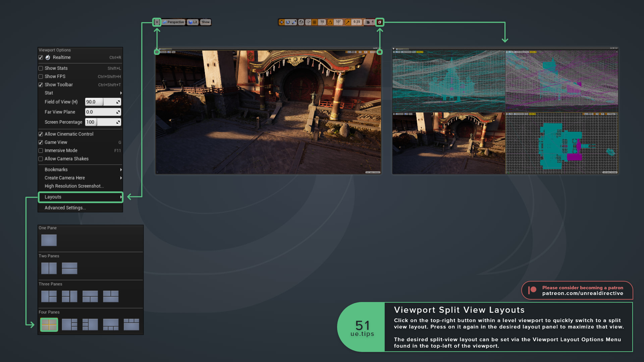644x362 pixels.
Task: Toggle rotation snap angle icon
Action: click(330, 22)
